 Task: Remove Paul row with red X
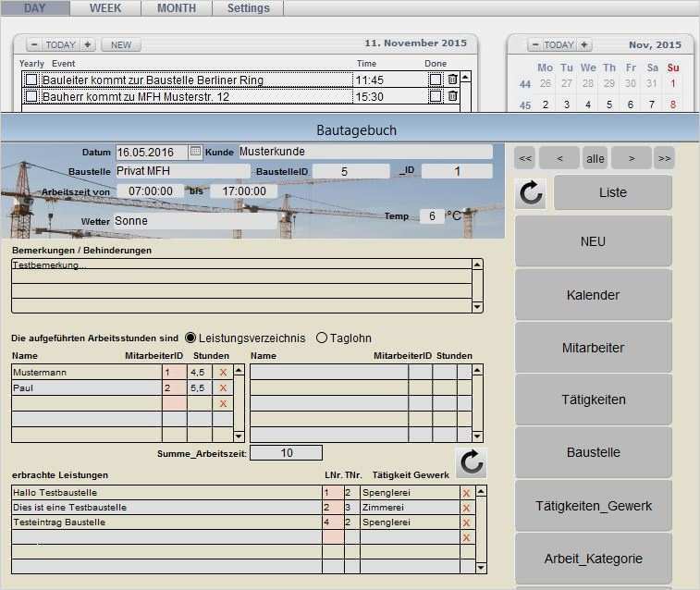tap(222, 388)
